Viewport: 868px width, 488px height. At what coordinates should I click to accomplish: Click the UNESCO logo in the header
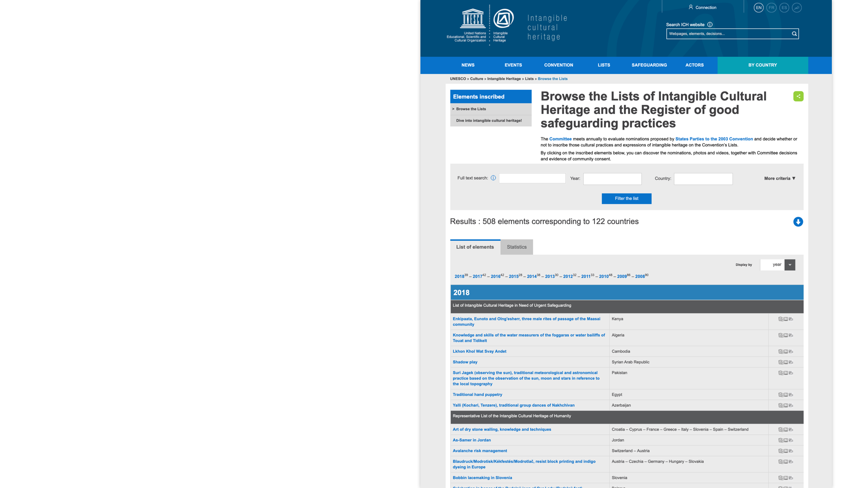click(x=472, y=19)
